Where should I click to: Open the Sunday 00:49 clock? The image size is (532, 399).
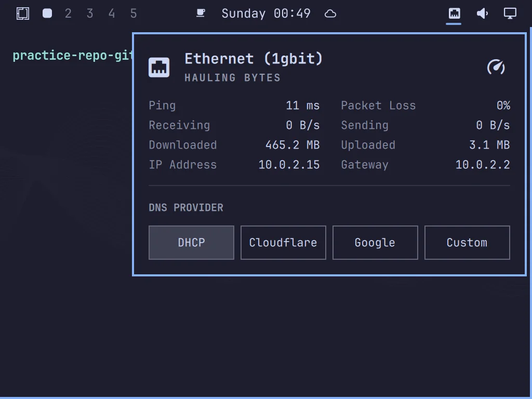pyautogui.click(x=266, y=14)
